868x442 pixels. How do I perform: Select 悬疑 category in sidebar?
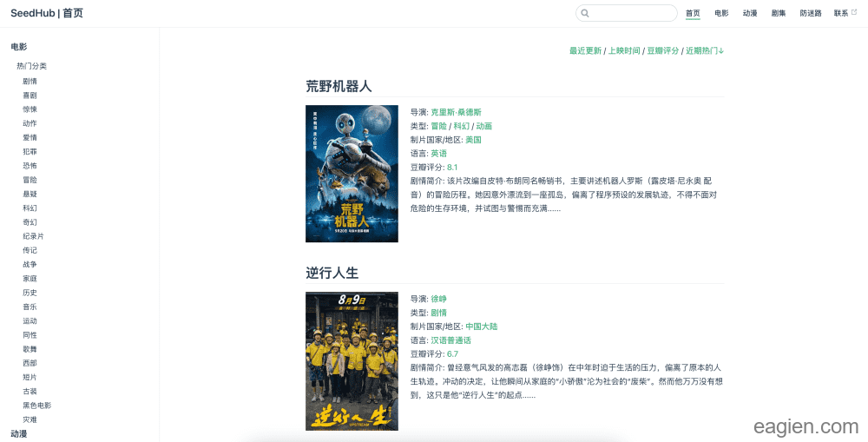pos(30,194)
